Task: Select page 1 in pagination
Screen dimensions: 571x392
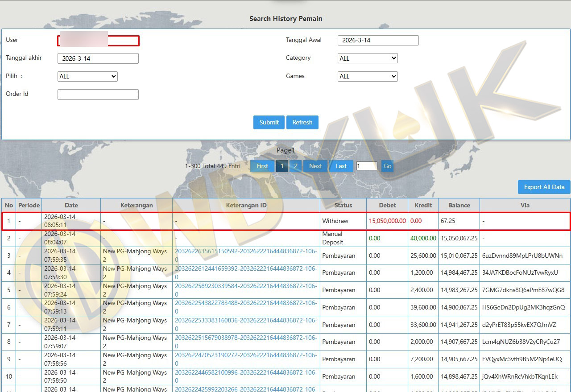Action: click(282, 166)
